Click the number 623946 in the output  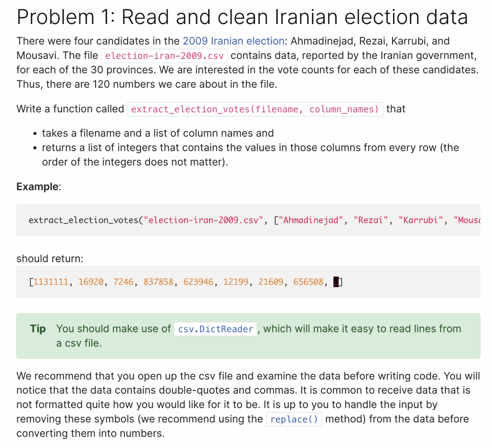(198, 282)
